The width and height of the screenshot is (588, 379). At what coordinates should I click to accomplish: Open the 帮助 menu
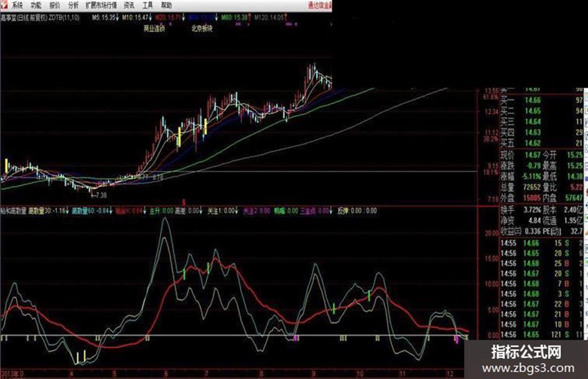click(x=166, y=4)
